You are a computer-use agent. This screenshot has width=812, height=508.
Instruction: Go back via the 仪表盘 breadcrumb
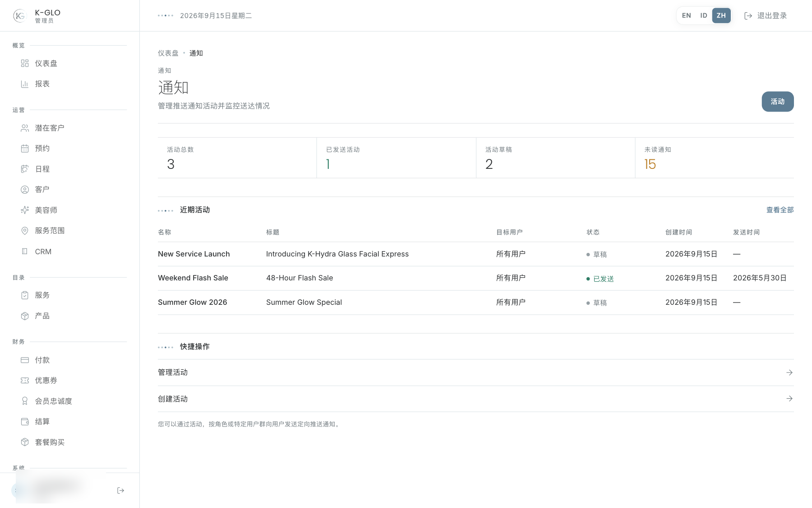point(168,53)
